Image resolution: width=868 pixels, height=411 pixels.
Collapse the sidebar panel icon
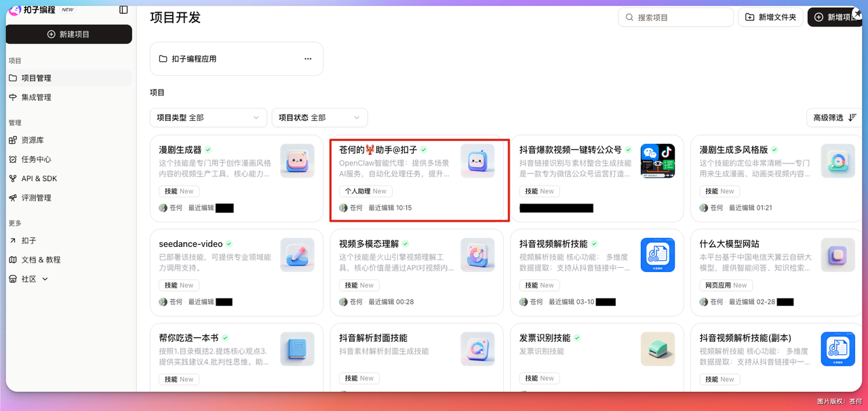click(123, 9)
